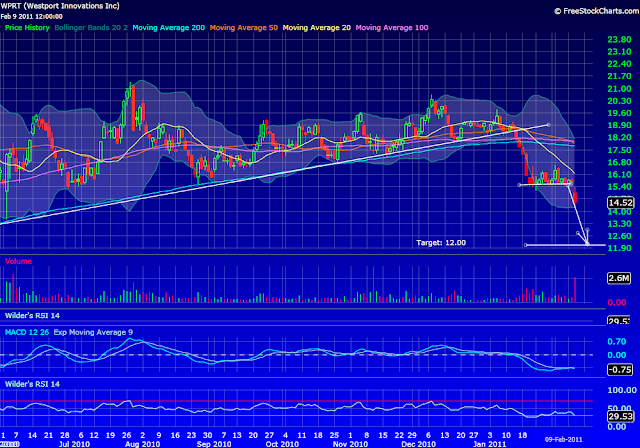The image size is (640, 448).
Task: Click the Jul 2010 date axis label
Action: (x=74, y=444)
